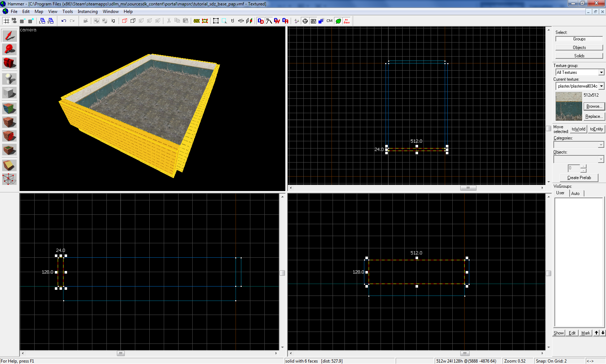Choose the red Camera tool
This screenshot has height=364, width=606.
pyautogui.click(x=9, y=63)
